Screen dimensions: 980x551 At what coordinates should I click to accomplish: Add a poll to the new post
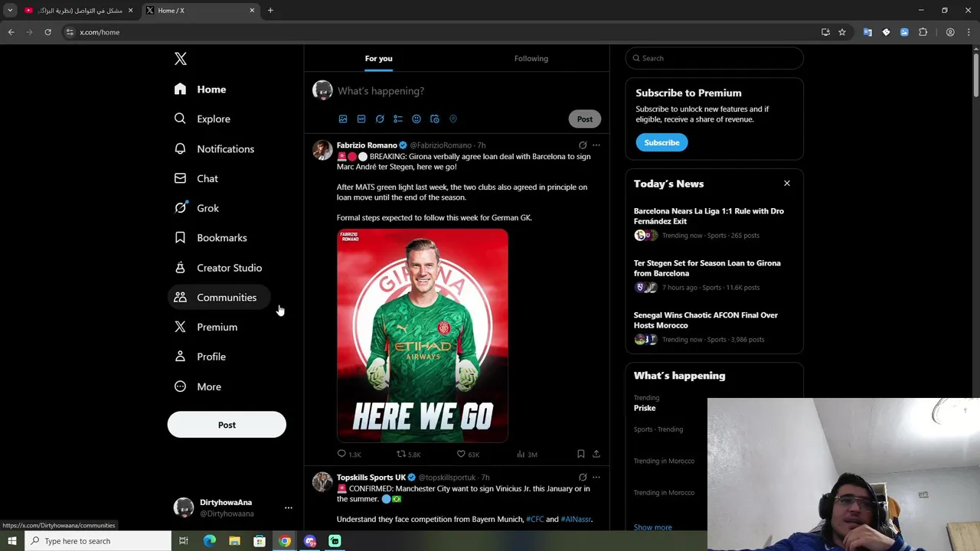coord(398,119)
